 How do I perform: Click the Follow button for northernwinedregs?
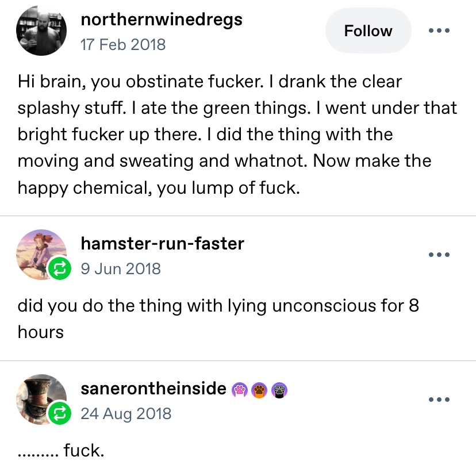(368, 31)
